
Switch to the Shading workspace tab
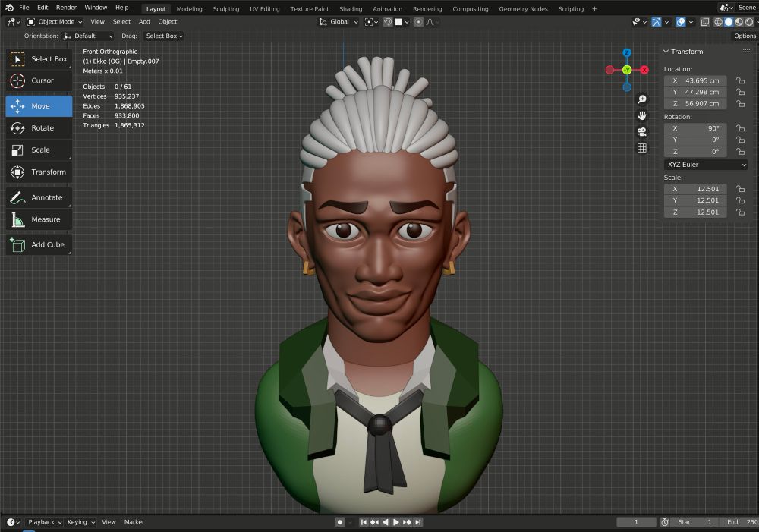[351, 8]
